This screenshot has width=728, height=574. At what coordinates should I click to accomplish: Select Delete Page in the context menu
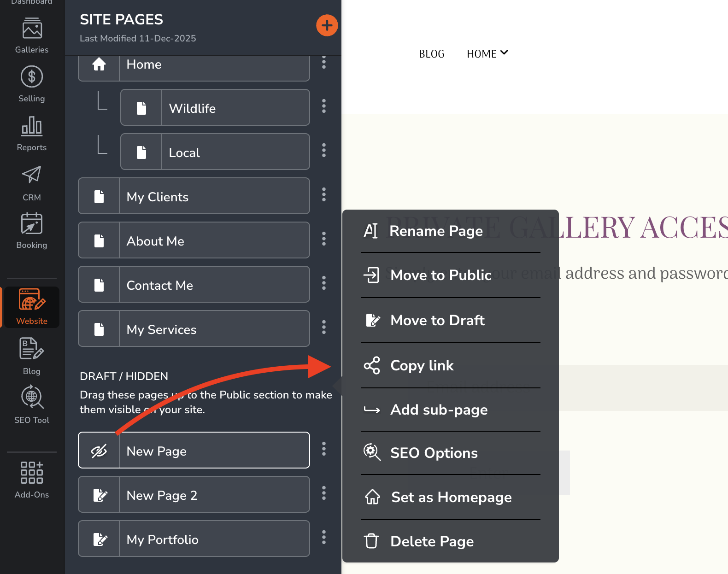pos(432,541)
